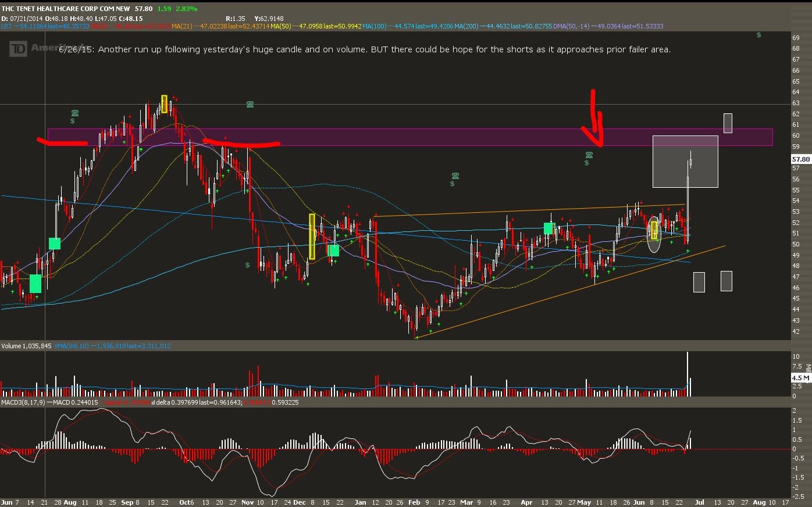Screen dimensions: 812x507
Task: Click the 2.83% change value in the header
Action: (187, 9)
